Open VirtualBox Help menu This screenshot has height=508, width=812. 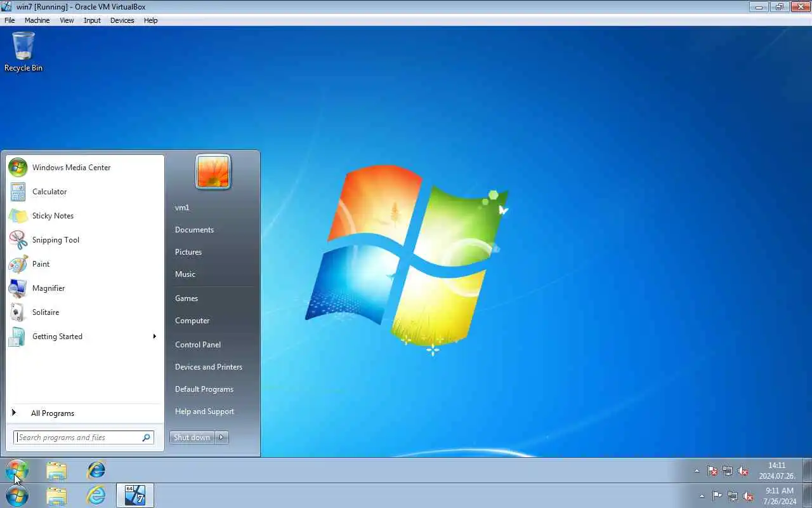click(150, 20)
